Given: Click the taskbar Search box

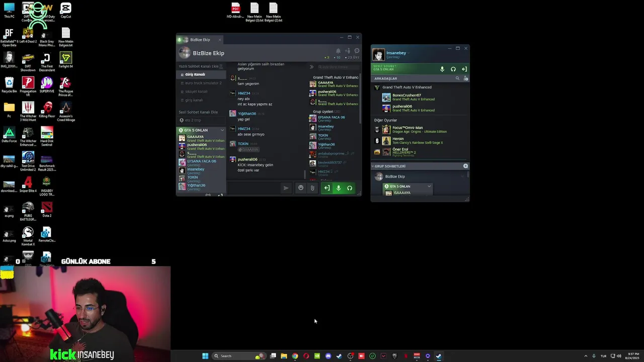Looking at the screenshot, I should click(x=239, y=356).
